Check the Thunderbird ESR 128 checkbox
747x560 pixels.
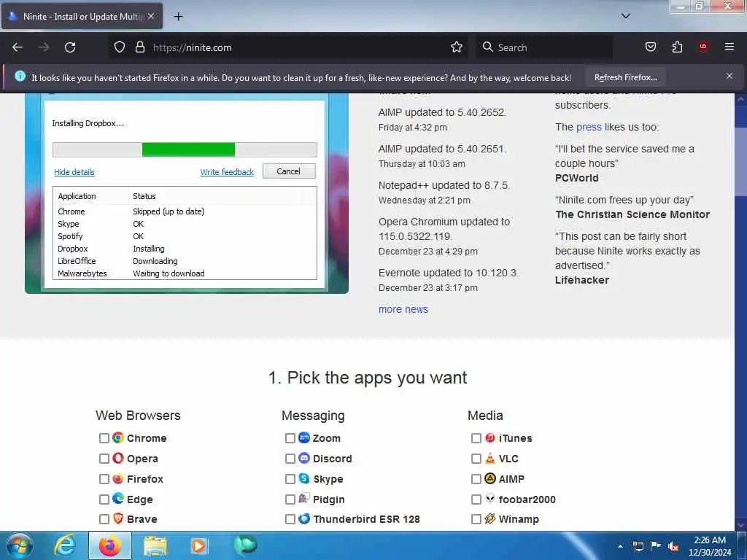coord(290,519)
